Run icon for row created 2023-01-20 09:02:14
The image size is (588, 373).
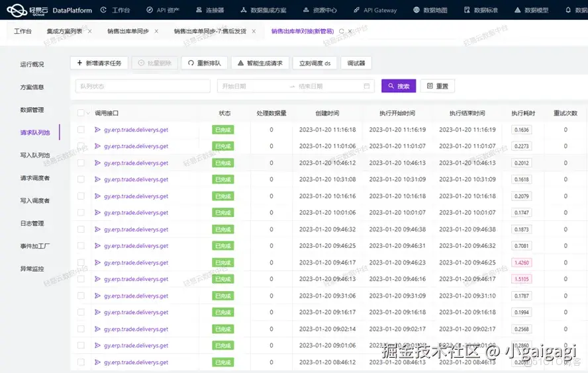click(97, 329)
